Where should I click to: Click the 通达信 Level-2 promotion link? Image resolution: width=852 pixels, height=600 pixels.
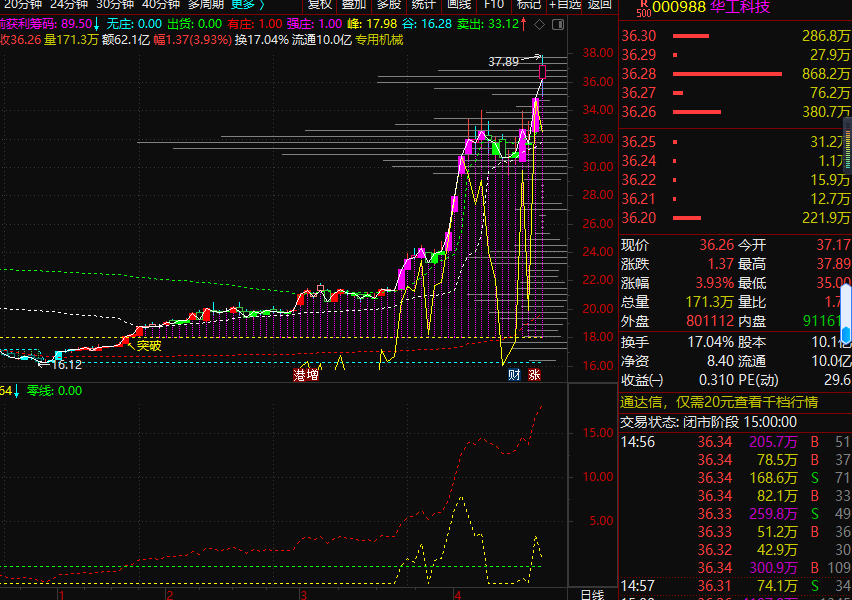[720, 402]
